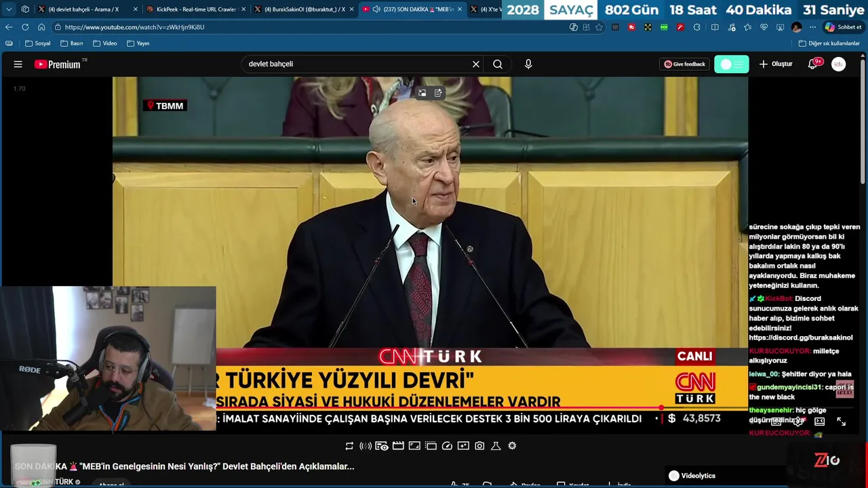This screenshot has width=868, height=488.
Task: Click the gundemyayincisi31 username in chat
Action: click(789, 387)
